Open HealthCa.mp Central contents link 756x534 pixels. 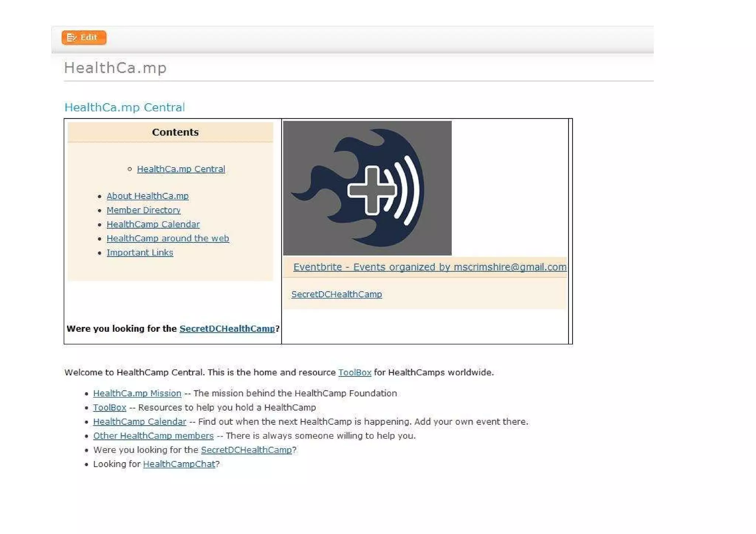[181, 169]
